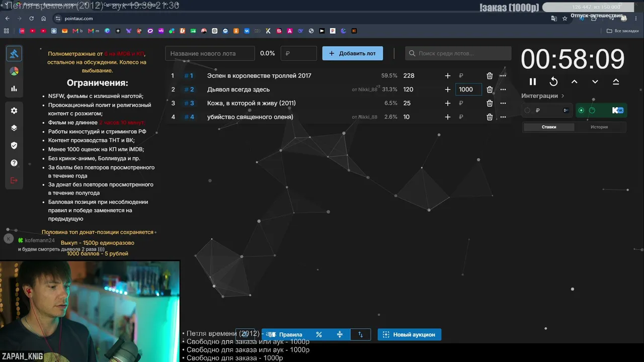Click the ruble add field for "Кожа, в которой я живу"
This screenshot has height=362, width=644.
tap(468, 103)
